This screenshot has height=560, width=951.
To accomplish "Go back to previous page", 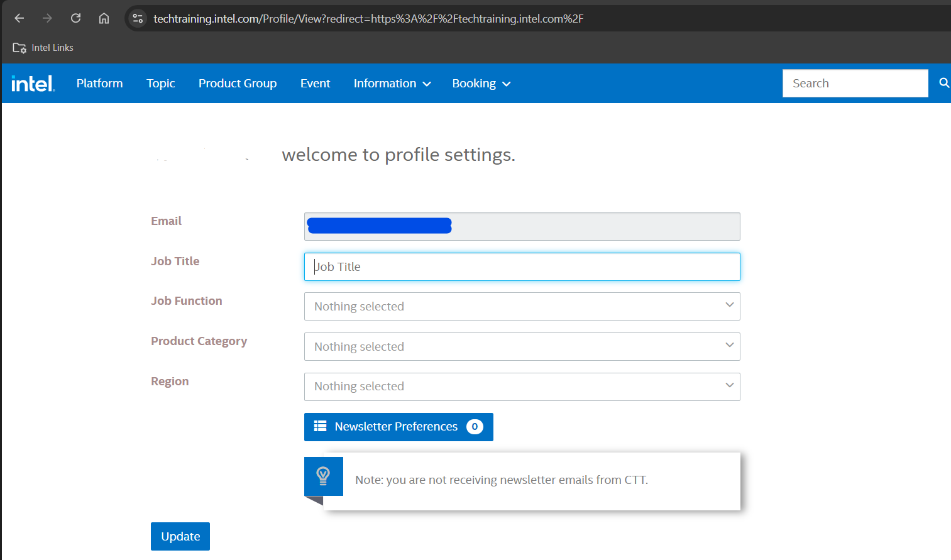I will pyautogui.click(x=19, y=18).
